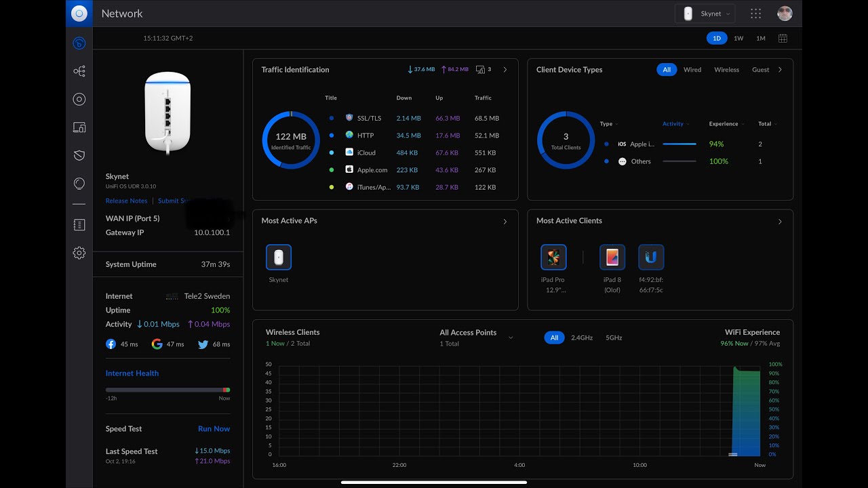The width and height of the screenshot is (868, 488).
Task: Sort by the Experience column header
Action: 726,124
